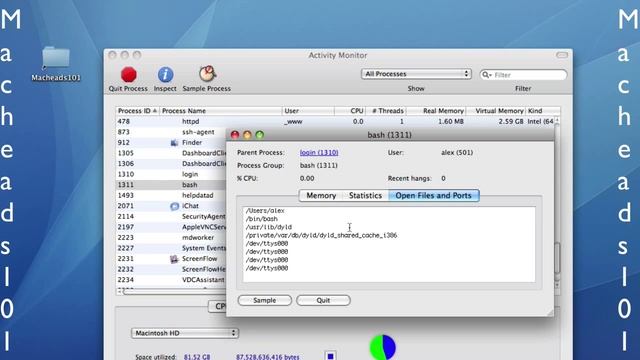Select process row with ID 2114
The image size is (640, 360).
[x=171, y=217]
